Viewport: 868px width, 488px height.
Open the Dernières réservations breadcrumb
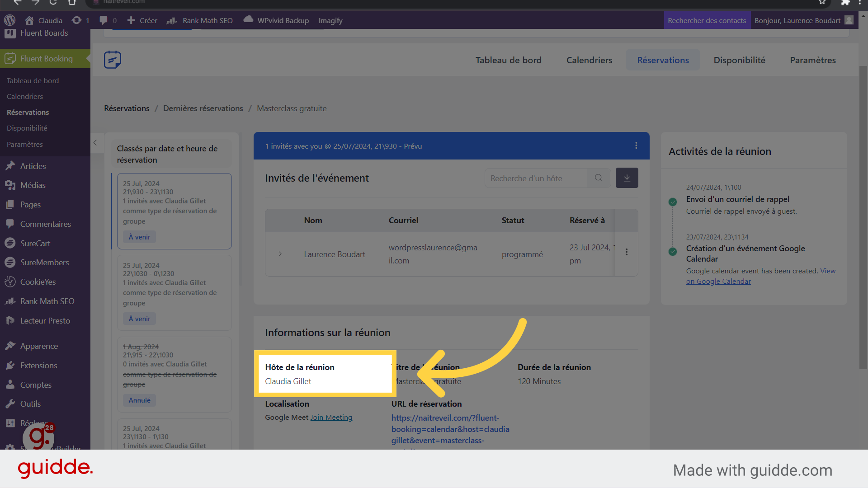click(203, 108)
